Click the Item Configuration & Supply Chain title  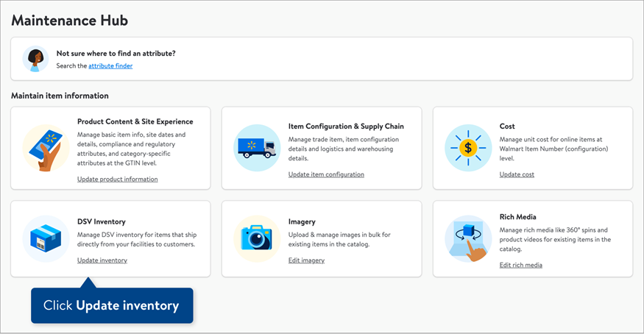[x=346, y=126]
